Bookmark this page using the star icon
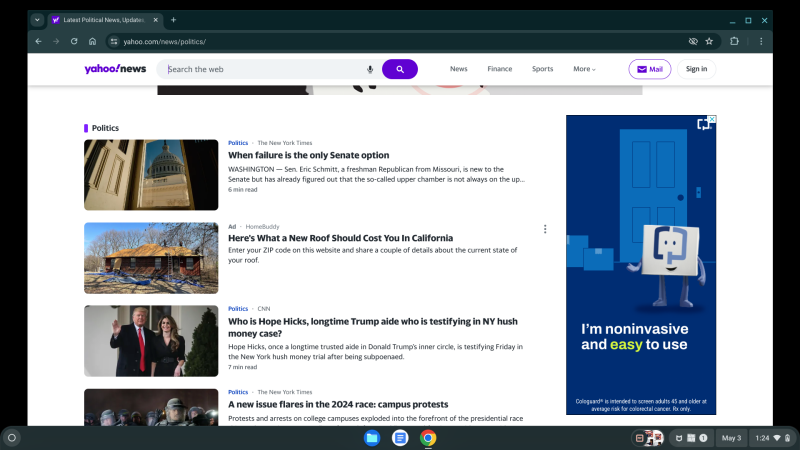Image resolution: width=800 pixels, height=450 pixels. (x=709, y=41)
